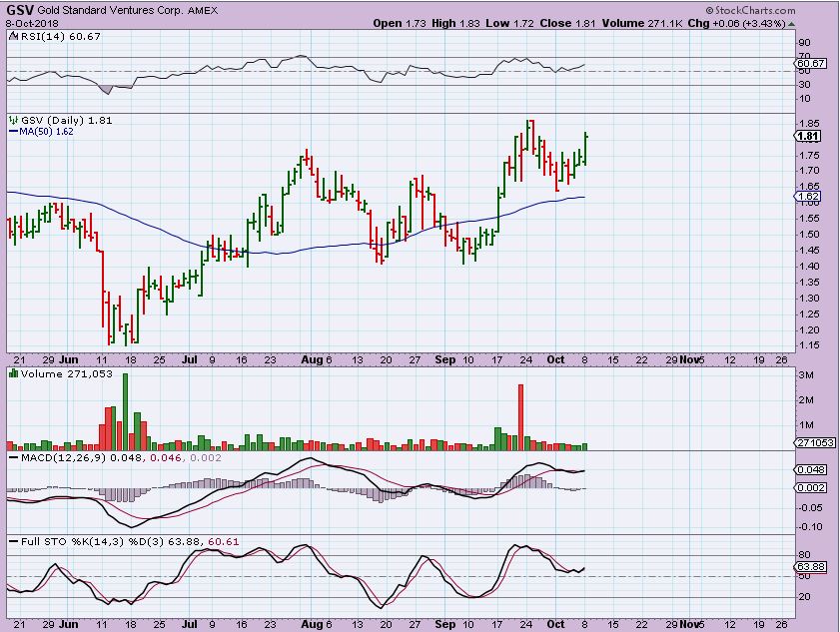Click the RSI(14) panel legend icon
This screenshot has height=632, width=840.
tap(12, 35)
